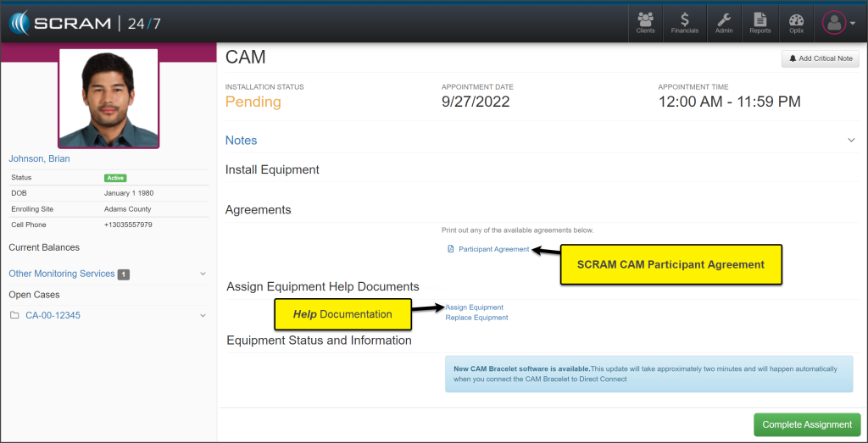Open client name Johnson, Brian link
This screenshot has height=443, width=868.
(39, 158)
